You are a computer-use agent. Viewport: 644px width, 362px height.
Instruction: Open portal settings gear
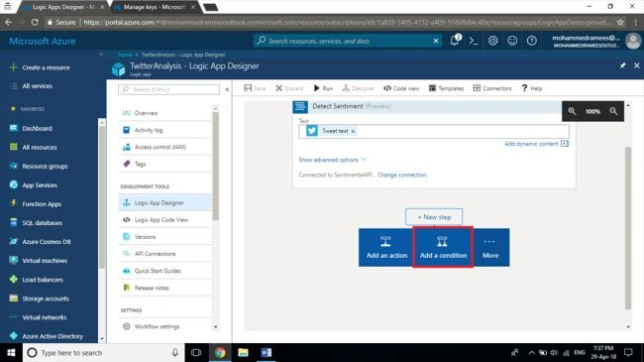tap(492, 41)
